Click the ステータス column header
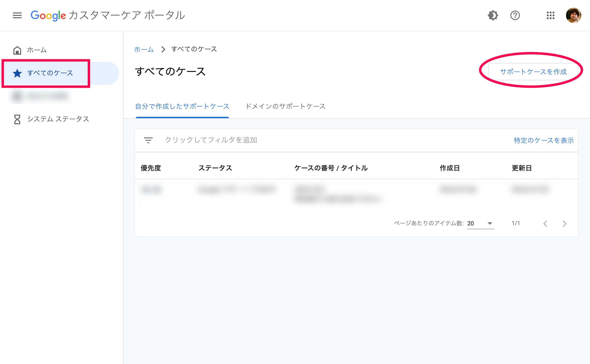The width and height of the screenshot is (590, 364). tap(215, 168)
